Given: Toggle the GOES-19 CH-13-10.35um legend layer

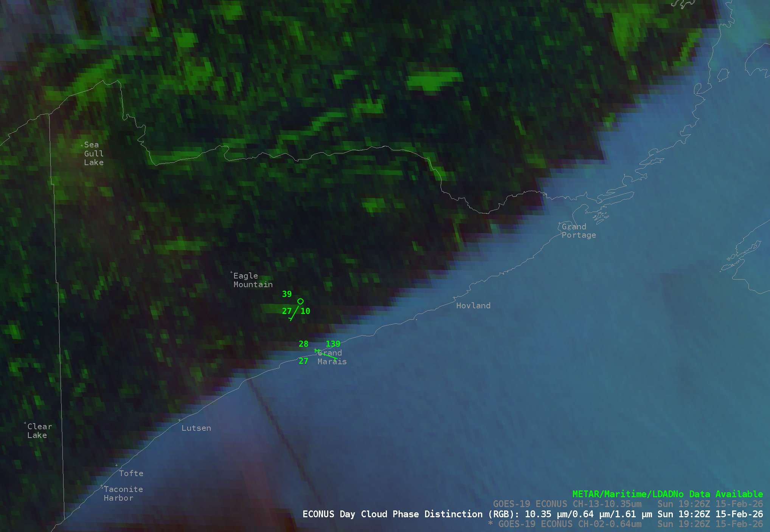Looking at the screenshot, I should click(x=628, y=504).
